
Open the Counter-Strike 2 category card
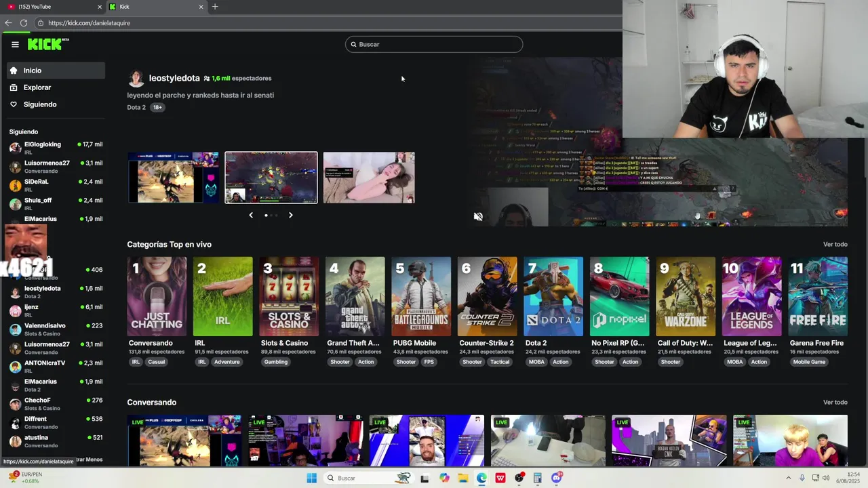(x=488, y=296)
